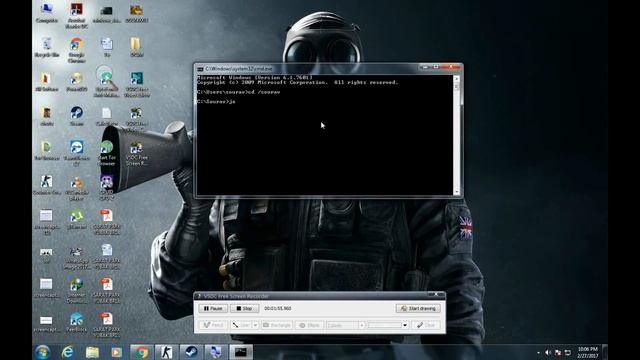Switch to the cmd taskbar button
Screen dimensions: 640x360
(x=241, y=352)
